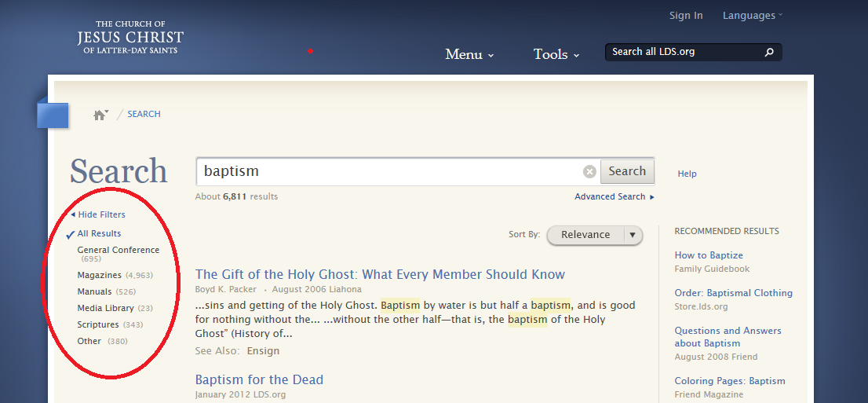Image resolution: width=868 pixels, height=403 pixels.
Task: Collapse filters via Hide Filters
Action: point(98,214)
